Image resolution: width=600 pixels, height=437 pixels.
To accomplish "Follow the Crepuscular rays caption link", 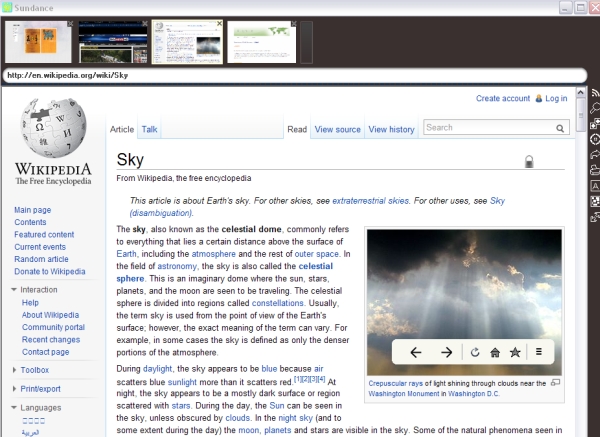I will 396,383.
